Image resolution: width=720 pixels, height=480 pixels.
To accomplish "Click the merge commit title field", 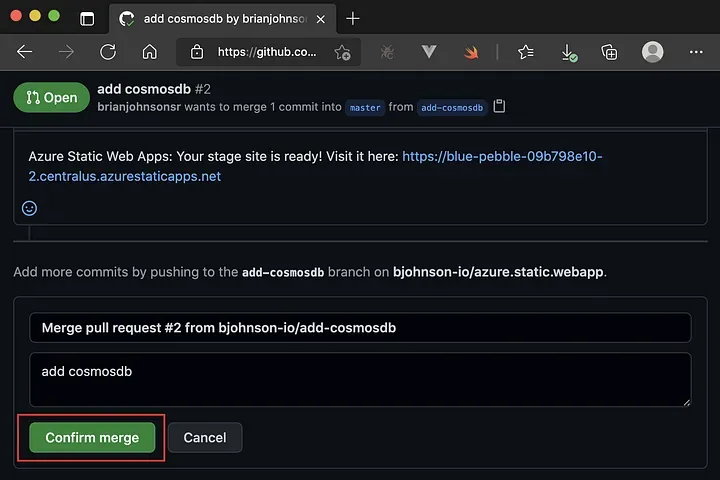I will 360,328.
